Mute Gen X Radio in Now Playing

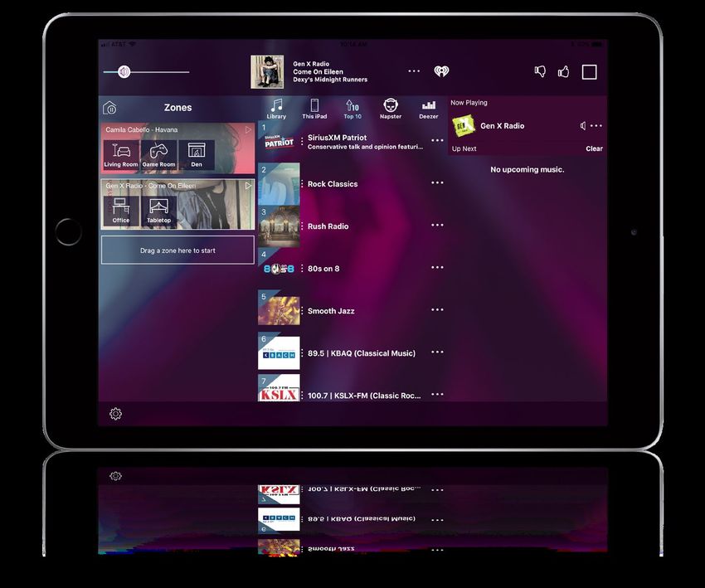(583, 126)
